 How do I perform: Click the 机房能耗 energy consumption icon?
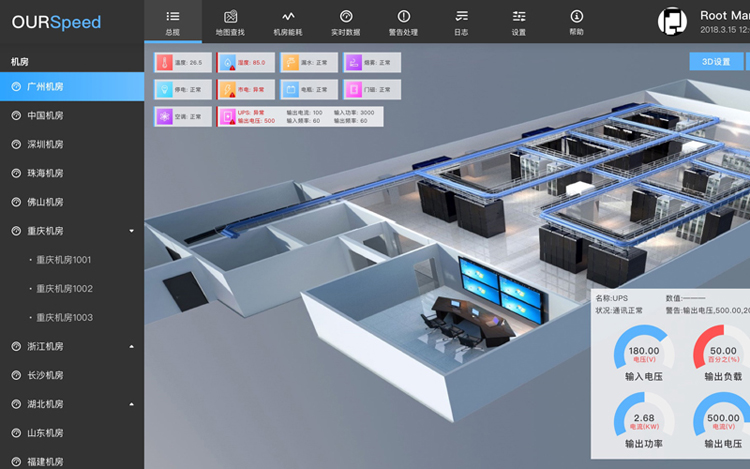[x=288, y=17]
